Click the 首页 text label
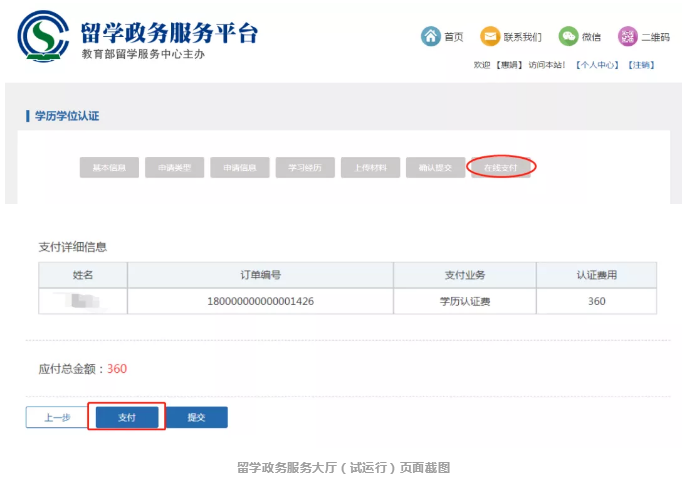The height and width of the screenshot is (493, 688). tap(454, 37)
